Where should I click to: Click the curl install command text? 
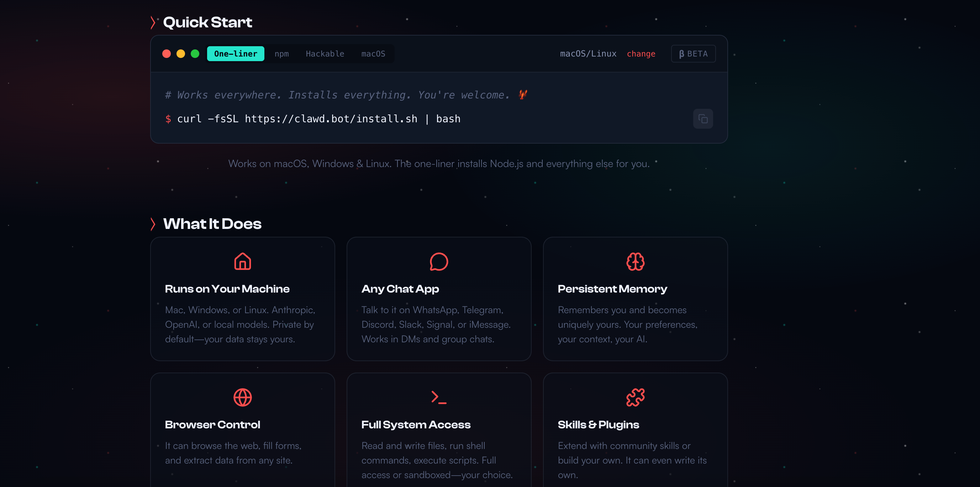(x=318, y=119)
